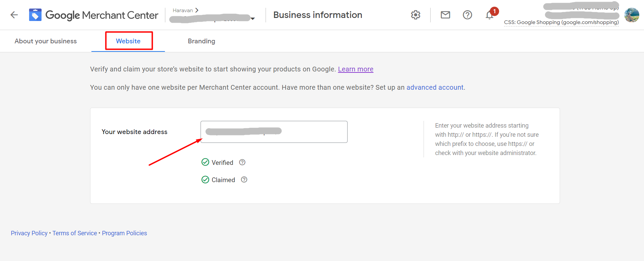The width and height of the screenshot is (644, 261).
Task: Open the account profile avatar
Action: point(631,15)
